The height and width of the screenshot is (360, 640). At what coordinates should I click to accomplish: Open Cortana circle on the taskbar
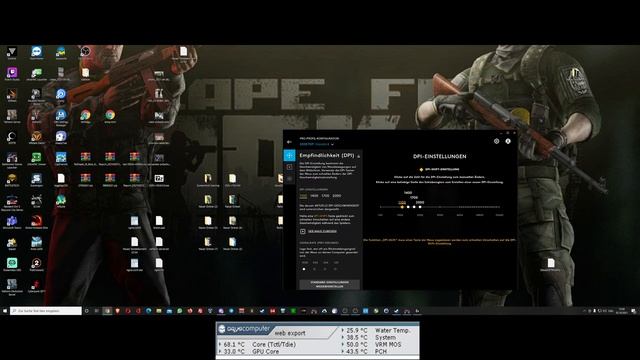tap(87, 311)
